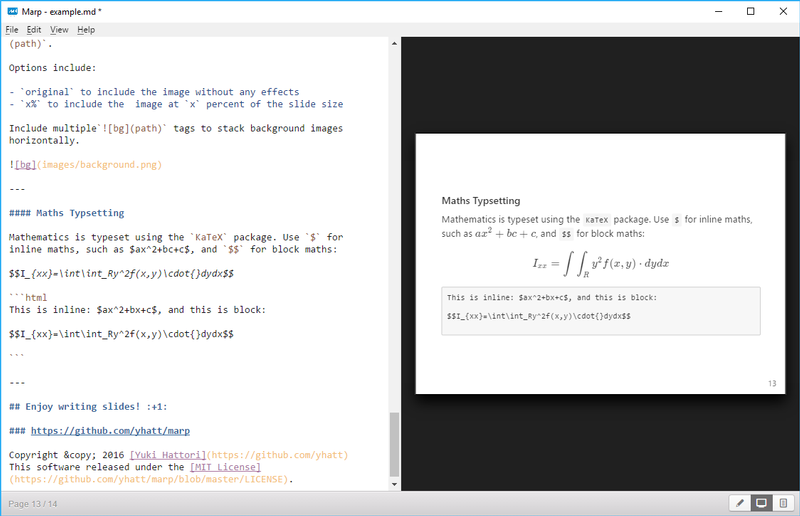The width and height of the screenshot is (800, 516).
Task: Click the [MIT License] link text in editor
Action: tap(225, 467)
